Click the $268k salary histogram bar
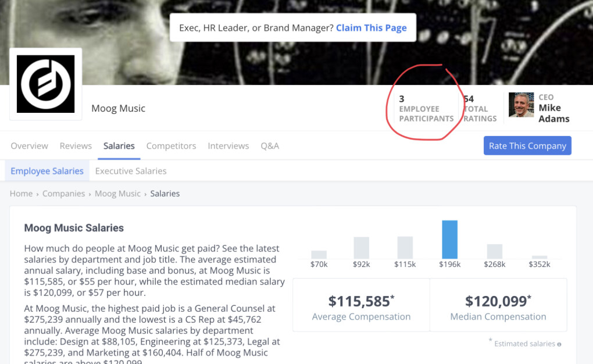Screen dimensions: 593x364 [494, 251]
